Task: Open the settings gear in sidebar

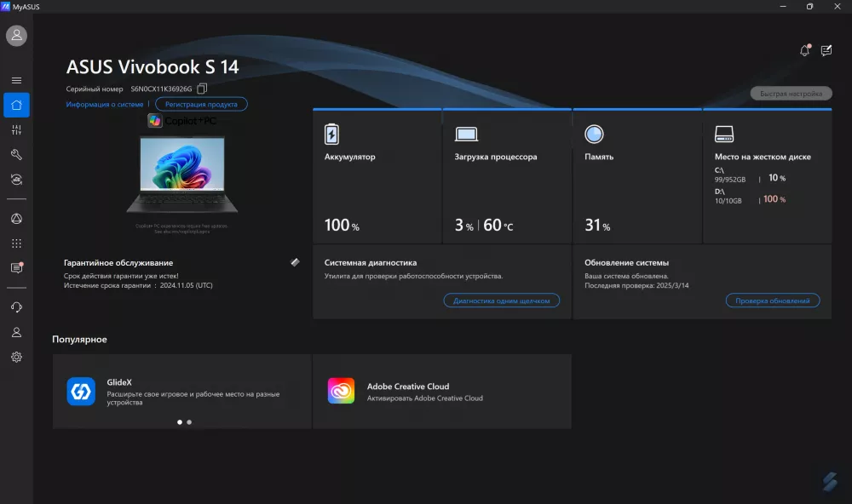Action: point(16,358)
